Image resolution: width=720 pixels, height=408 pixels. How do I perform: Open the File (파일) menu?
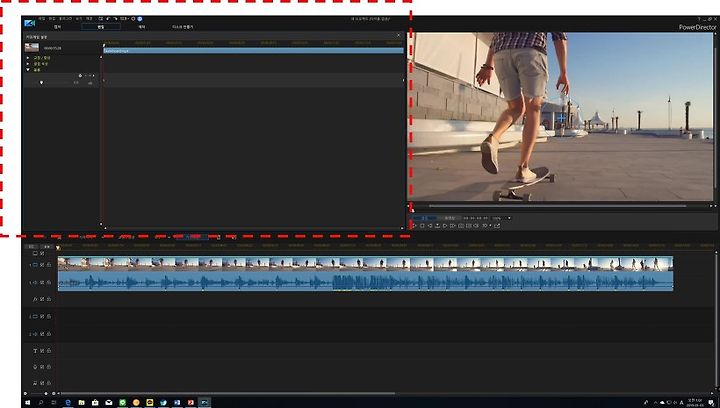click(x=42, y=19)
